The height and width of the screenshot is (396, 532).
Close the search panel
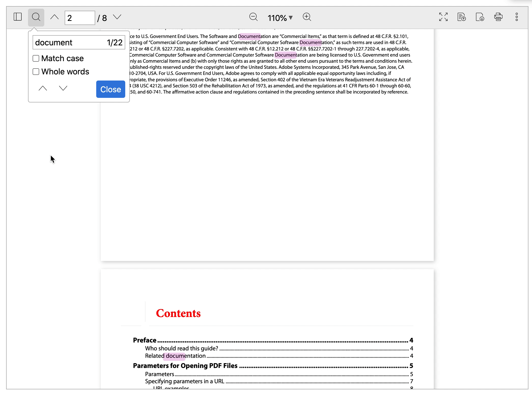[111, 89]
